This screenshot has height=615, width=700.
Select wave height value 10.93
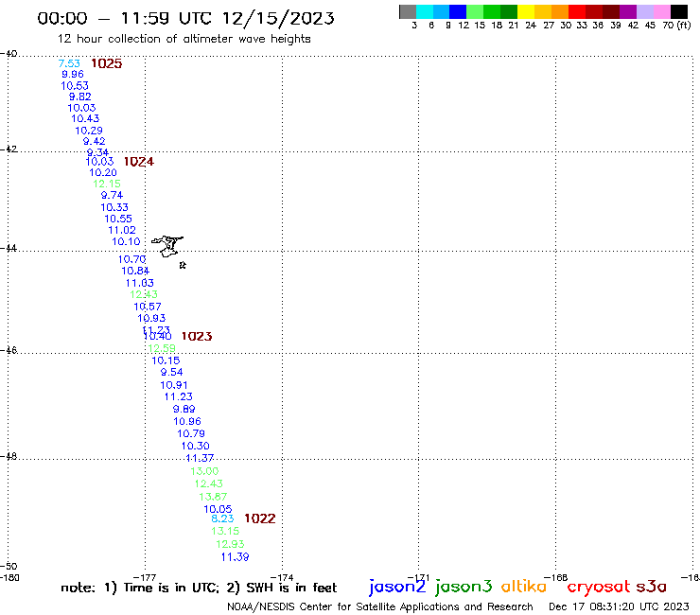(151, 318)
